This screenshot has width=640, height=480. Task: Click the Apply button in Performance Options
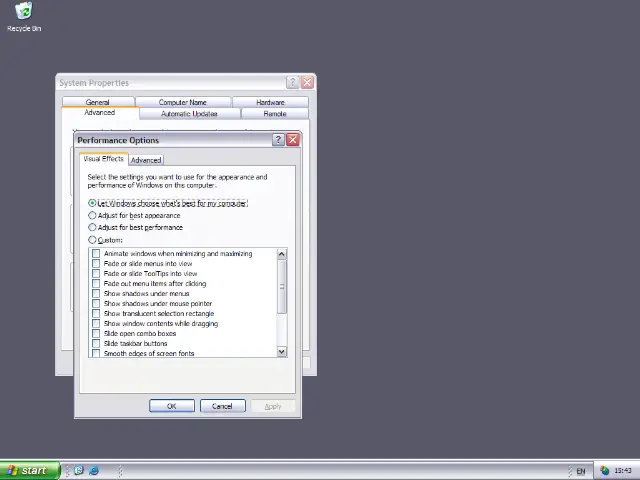273,406
